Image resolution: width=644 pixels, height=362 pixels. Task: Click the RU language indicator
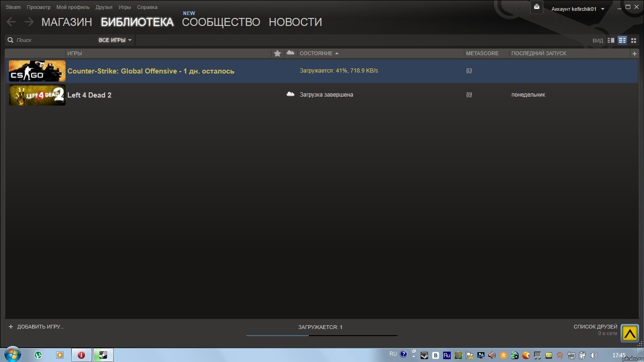point(393,354)
